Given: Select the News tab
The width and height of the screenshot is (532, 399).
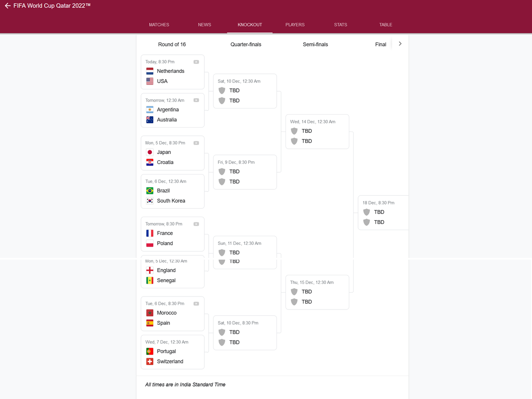Looking at the screenshot, I should [x=204, y=25].
